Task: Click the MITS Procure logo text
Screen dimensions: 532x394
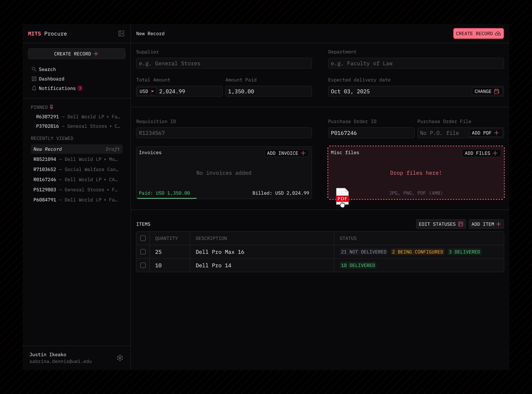Action: (x=47, y=34)
